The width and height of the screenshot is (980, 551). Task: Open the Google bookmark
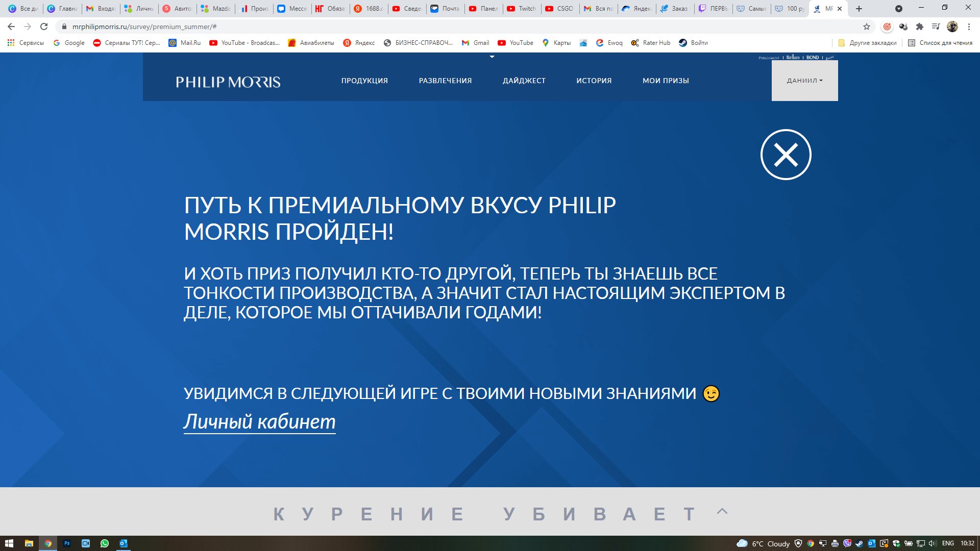coord(69,43)
